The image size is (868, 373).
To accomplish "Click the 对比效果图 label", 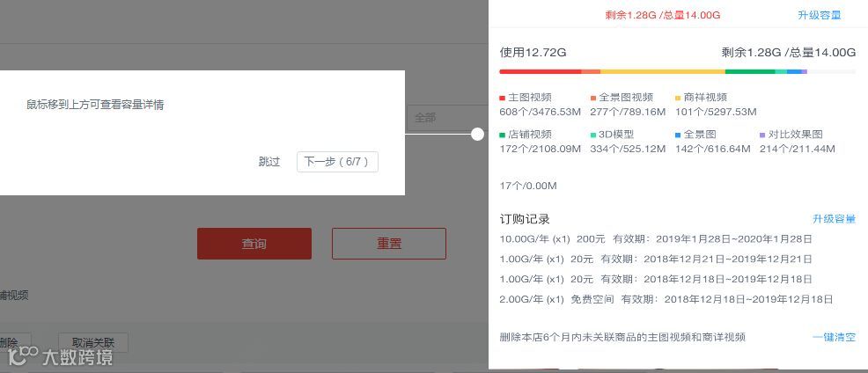I will [x=796, y=134].
